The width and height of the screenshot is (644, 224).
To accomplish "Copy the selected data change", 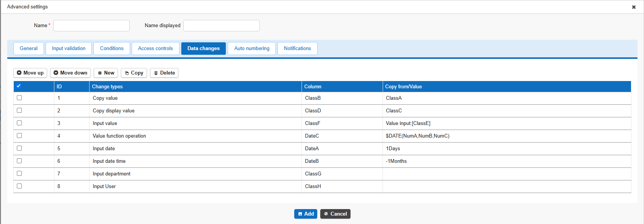I will coord(134,73).
